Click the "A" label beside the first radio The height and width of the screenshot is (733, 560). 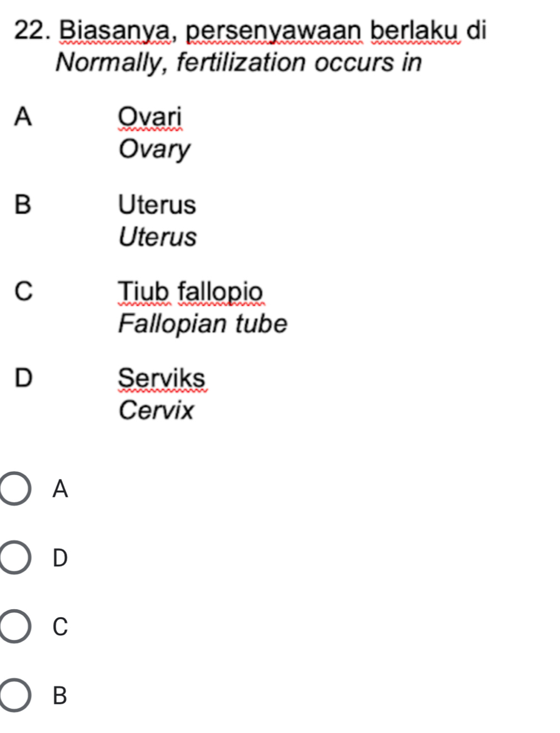coord(60,489)
